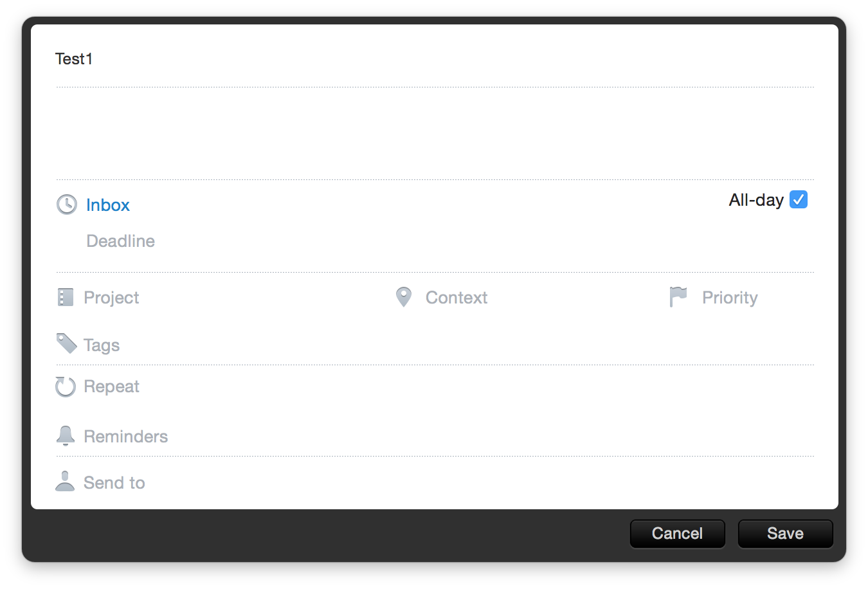Screen dimensions: 868x589
Task: Open the Inbox date selector
Action: click(x=108, y=205)
